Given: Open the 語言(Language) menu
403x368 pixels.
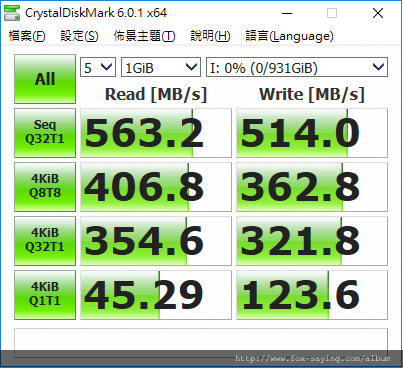Looking at the screenshot, I should point(289,36).
